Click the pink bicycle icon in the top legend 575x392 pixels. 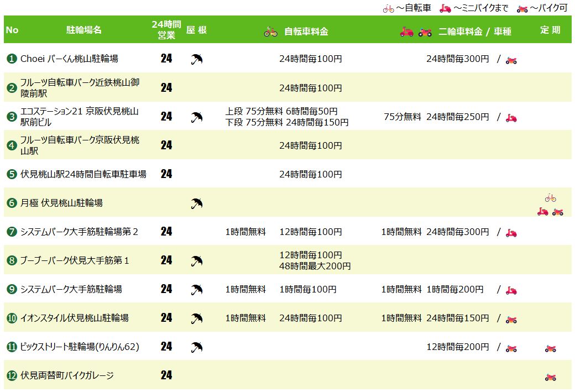[x=389, y=8]
